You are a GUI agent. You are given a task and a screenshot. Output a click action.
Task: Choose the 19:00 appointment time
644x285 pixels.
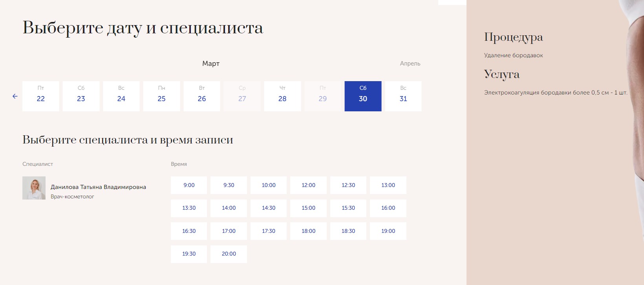click(388, 231)
